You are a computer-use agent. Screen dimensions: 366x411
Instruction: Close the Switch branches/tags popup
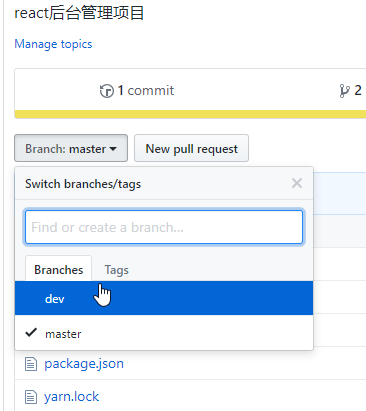297,183
